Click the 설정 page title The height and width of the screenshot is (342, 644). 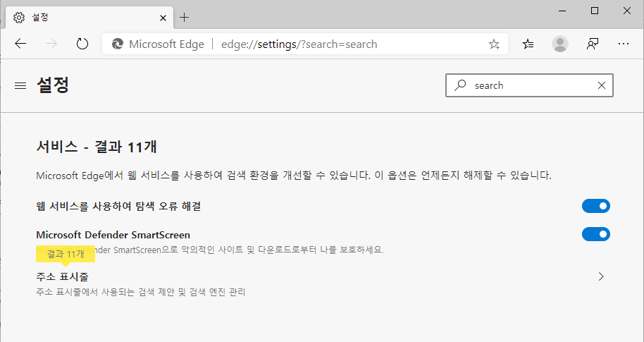click(x=53, y=85)
